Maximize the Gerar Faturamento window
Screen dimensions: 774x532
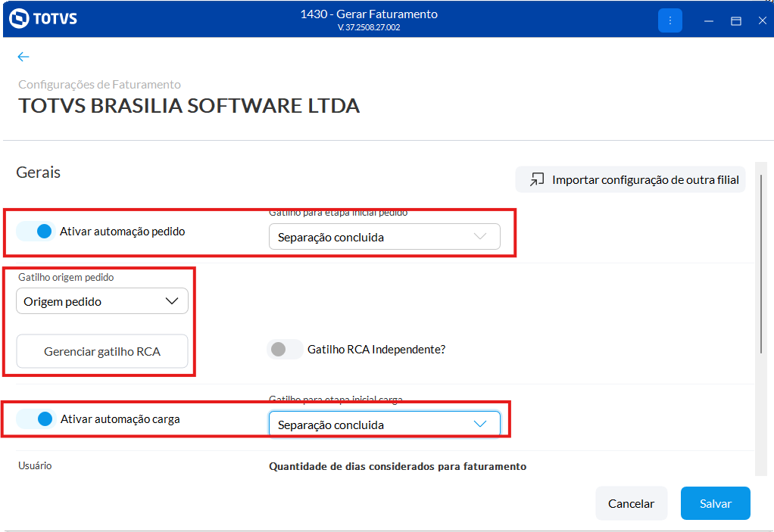pos(736,20)
